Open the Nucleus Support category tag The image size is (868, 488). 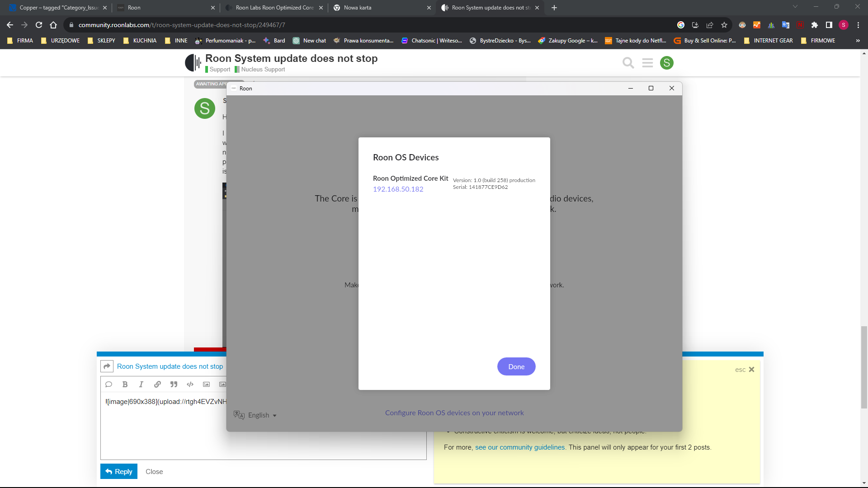[260, 70]
